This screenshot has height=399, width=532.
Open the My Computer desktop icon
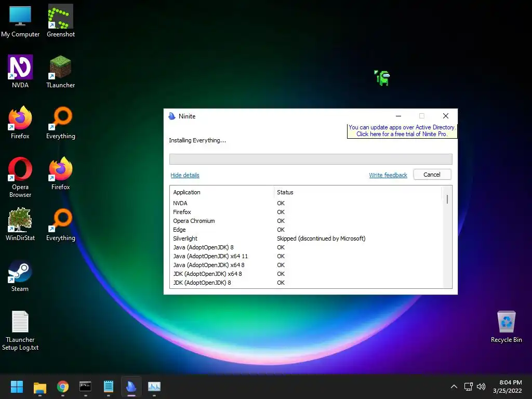pyautogui.click(x=20, y=21)
